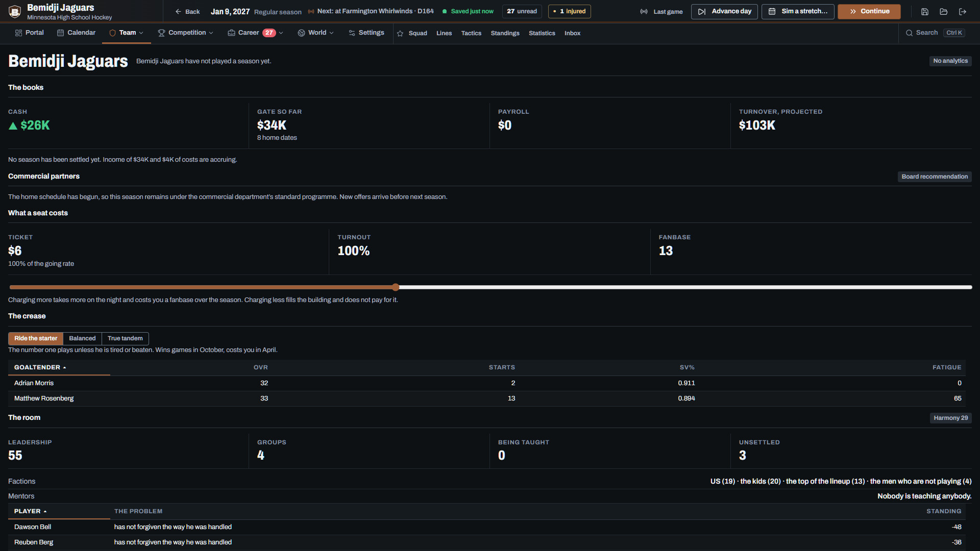Select True tandem crease option
Viewport: 980px width, 551px height.
[125, 338]
